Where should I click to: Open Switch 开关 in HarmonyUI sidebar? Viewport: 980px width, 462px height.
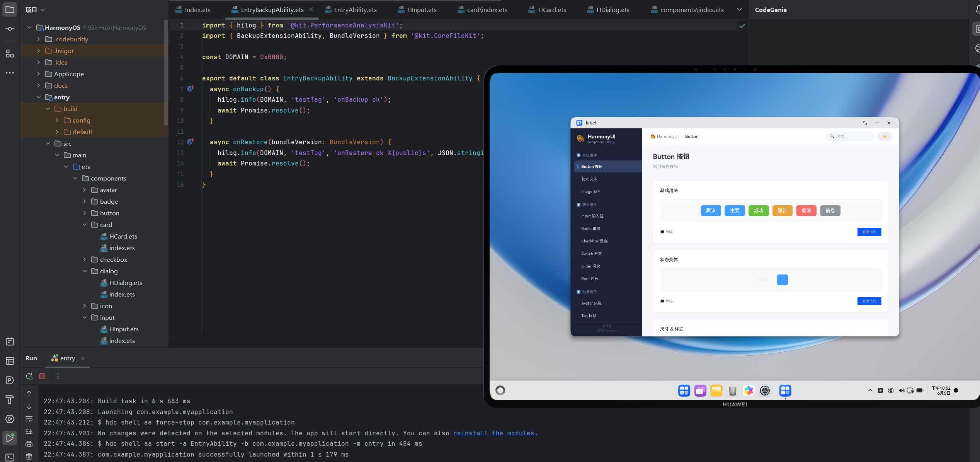[591, 254]
